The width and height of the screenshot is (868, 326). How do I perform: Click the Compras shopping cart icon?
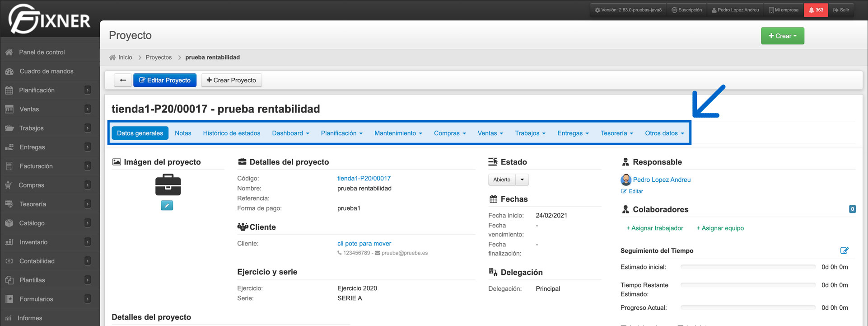coord(9,185)
